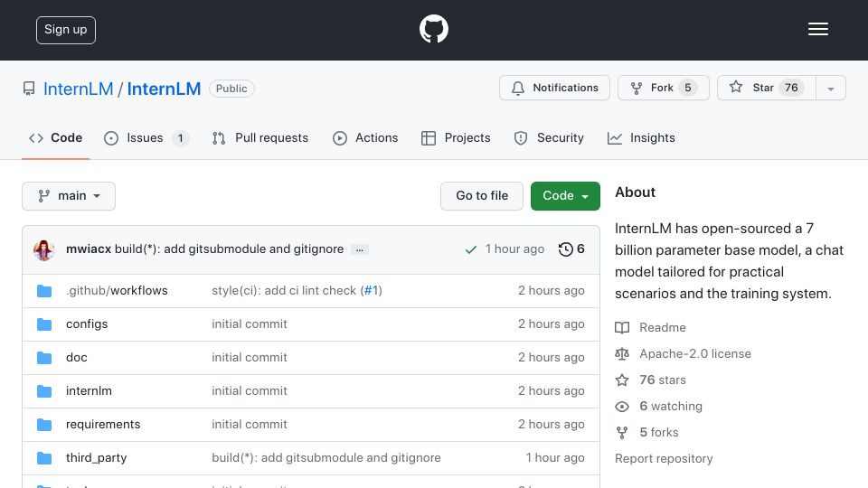Click the Fork button
The height and width of the screenshot is (488, 868).
tap(663, 88)
